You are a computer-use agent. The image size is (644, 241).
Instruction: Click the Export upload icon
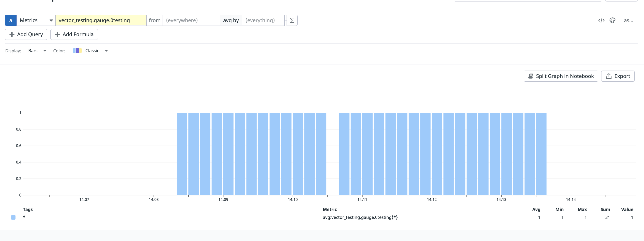(x=609, y=76)
